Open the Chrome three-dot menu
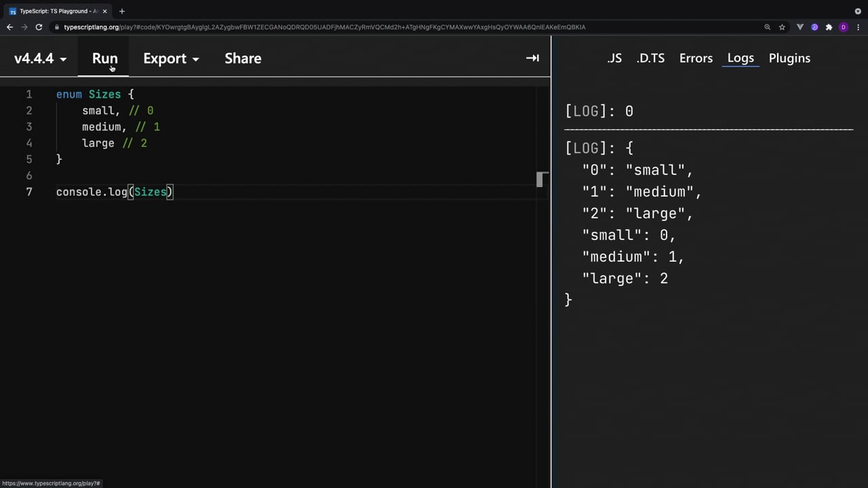This screenshot has height=488, width=868. tap(858, 27)
